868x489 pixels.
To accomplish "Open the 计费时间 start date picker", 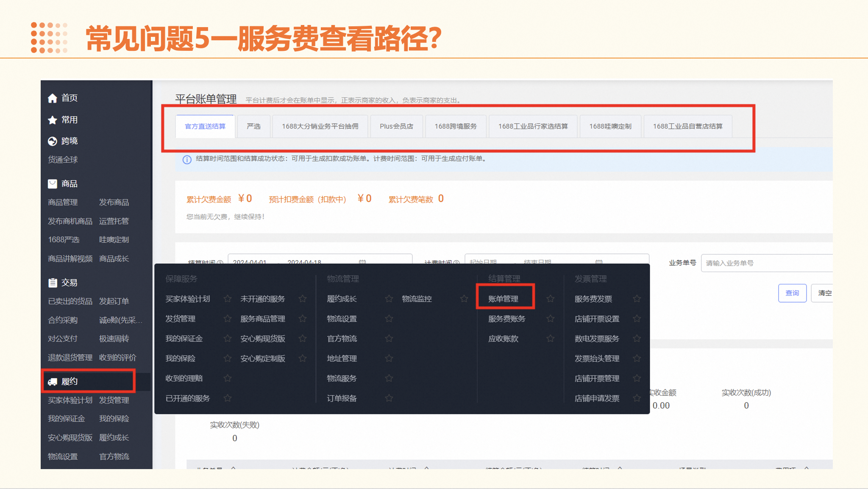I will click(x=483, y=261).
